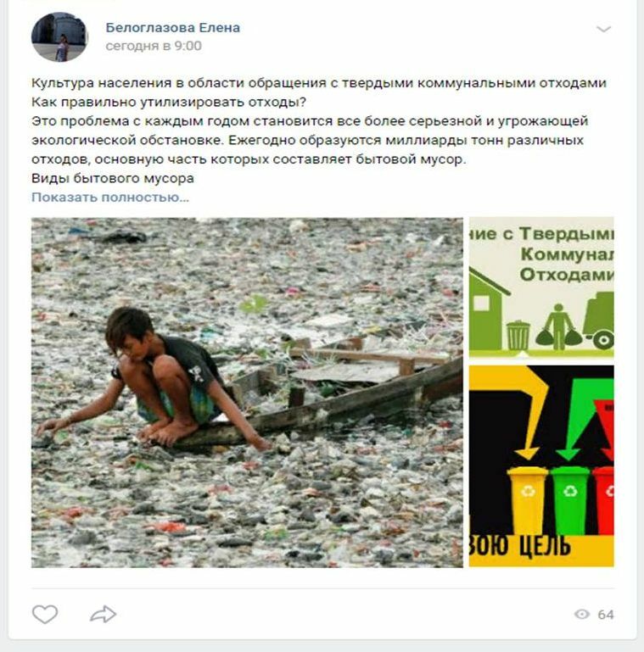
Task: Share the post using the arrow icon
Action: click(x=104, y=614)
